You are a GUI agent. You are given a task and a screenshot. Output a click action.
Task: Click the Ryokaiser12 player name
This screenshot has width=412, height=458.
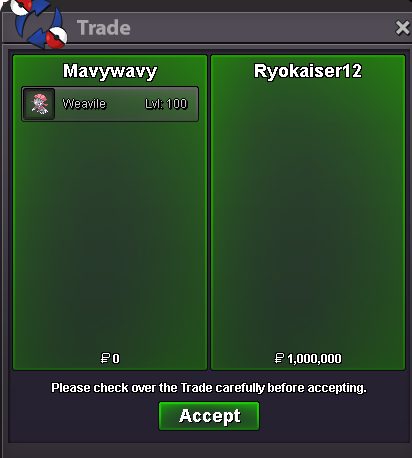point(308,71)
